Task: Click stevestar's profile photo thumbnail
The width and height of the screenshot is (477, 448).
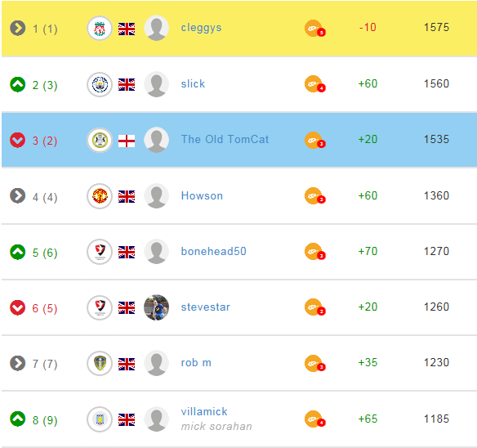Action: 156,307
